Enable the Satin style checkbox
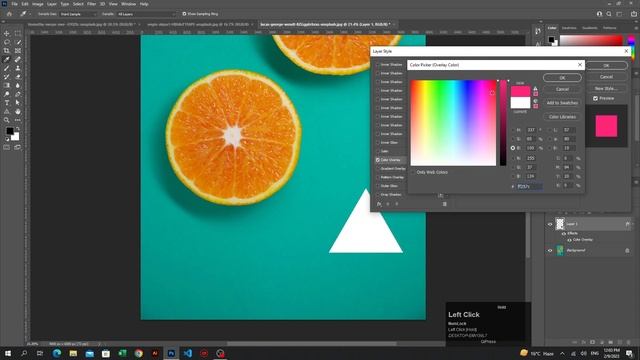Screen dimensions: 640x360 378,151
